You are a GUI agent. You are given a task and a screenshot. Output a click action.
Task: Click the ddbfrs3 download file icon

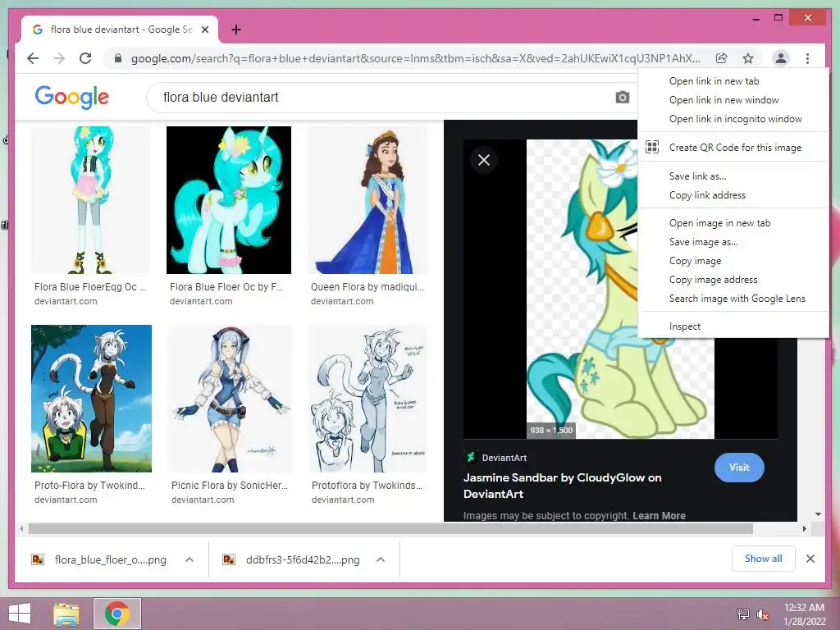[x=229, y=559]
